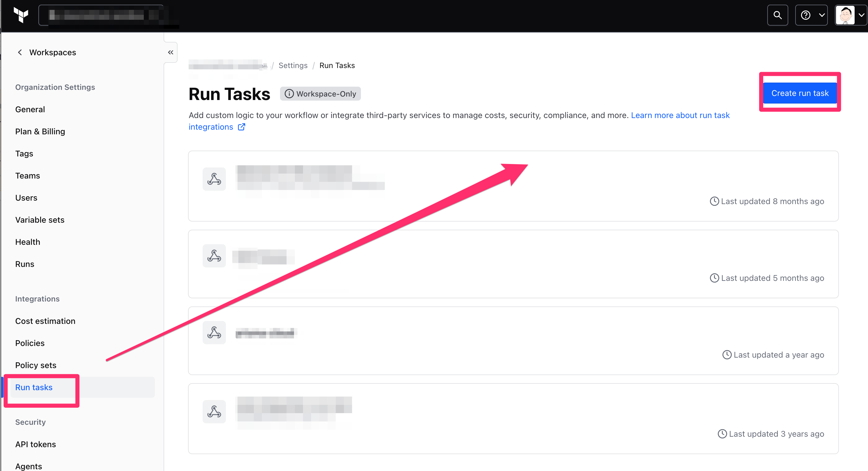Click the Settings breadcrumb
The image size is (868, 471).
(x=293, y=65)
